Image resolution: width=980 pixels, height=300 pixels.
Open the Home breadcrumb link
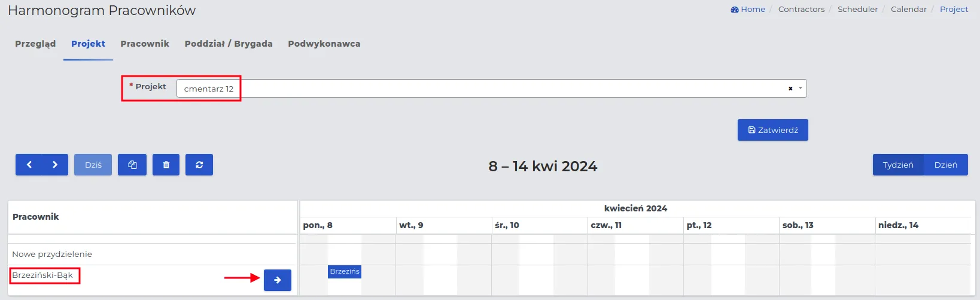pyautogui.click(x=748, y=9)
